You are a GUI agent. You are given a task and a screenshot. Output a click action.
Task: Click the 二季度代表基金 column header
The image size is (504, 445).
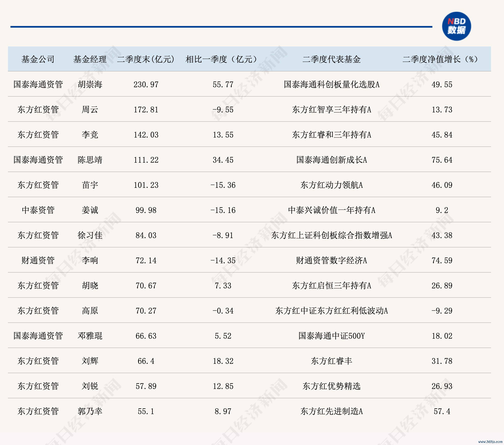pyautogui.click(x=331, y=59)
